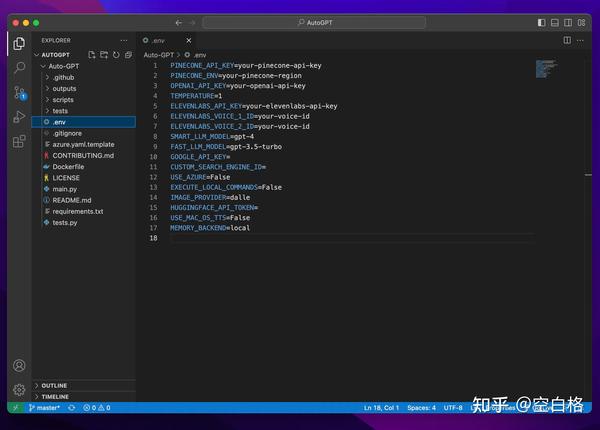The image size is (600, 430).
Task: Select the .env file in Explorer
Action: pyautogui.click(x=84, y=122)
